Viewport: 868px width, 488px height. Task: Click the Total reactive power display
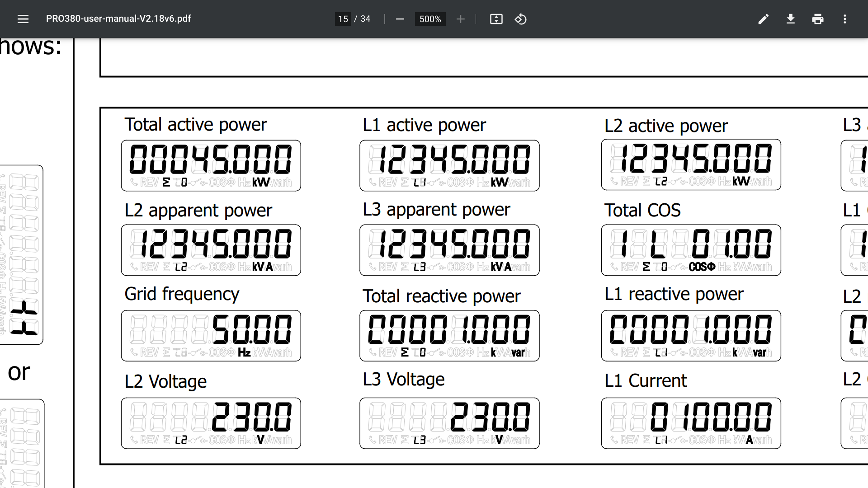click(449, 335)
